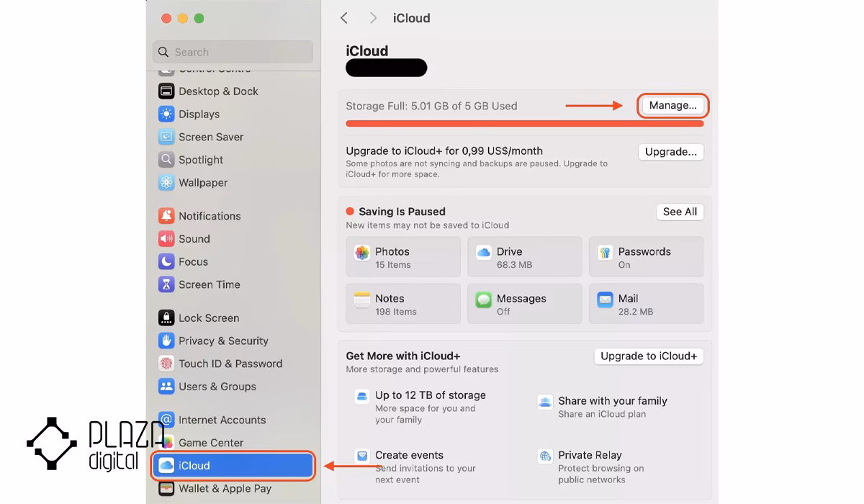Open the Wallet & Apple Pay icon
The height and width of the screenshot is (504, 864).
click(x=166, y=488)
